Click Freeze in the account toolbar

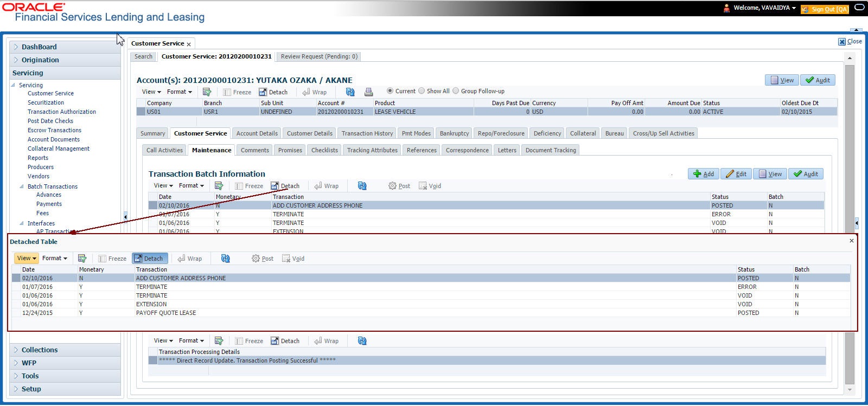pos(237,92)
